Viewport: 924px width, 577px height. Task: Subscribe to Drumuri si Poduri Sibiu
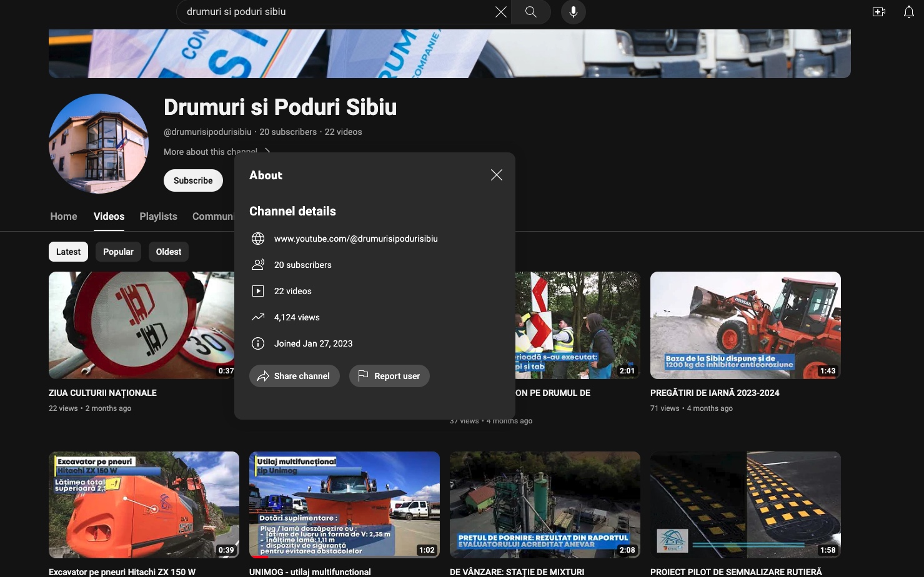(x=193, y=180)
